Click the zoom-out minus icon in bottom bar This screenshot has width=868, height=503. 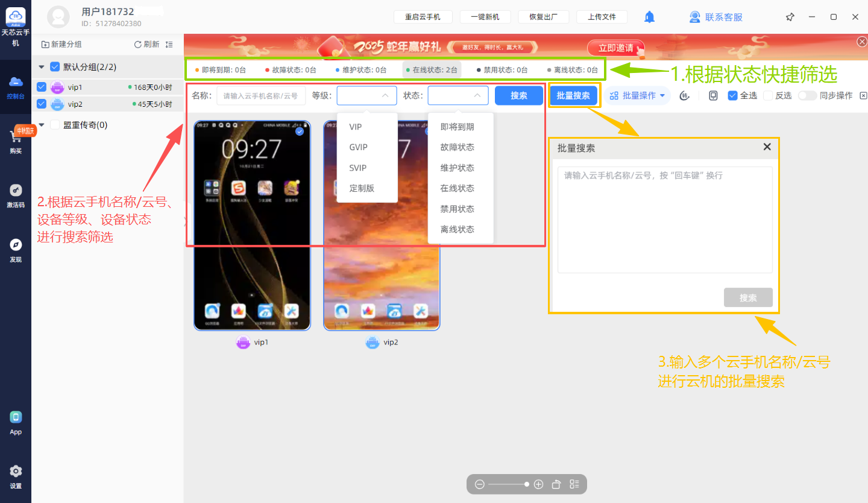[x=480, y=484]
